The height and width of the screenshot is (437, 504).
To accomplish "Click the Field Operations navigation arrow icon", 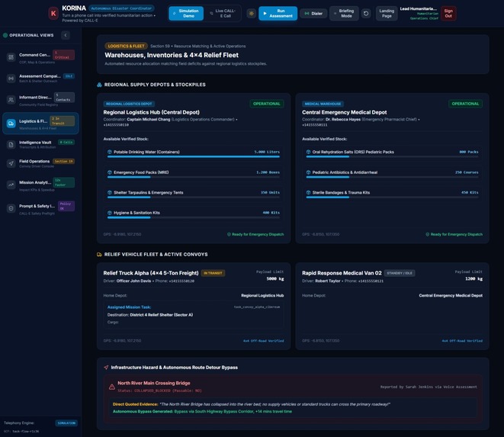I will (x=11, y=163).
